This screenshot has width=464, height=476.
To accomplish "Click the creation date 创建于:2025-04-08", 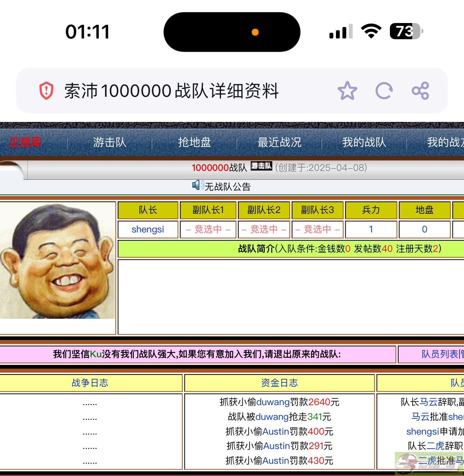I will tap(321, 168).
